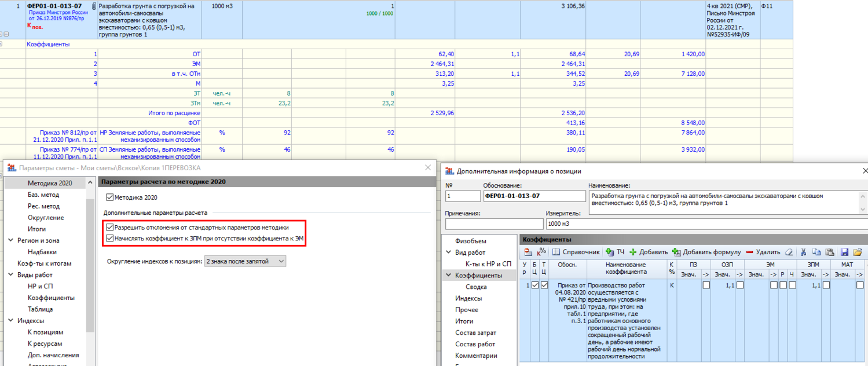The height and width of the screenshot is (366, 868).
Task: Click the open folder icon in coefficients toolbar
Action: [x=858, y=252]
